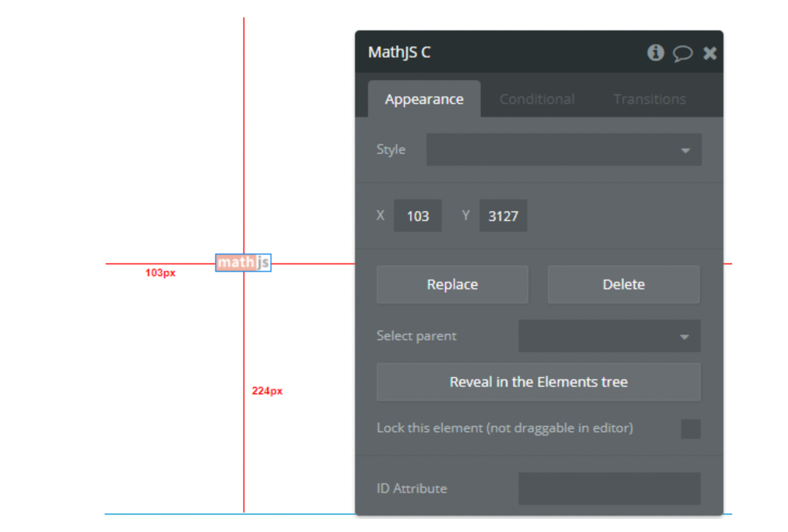
Task: Click the Delete button
Action: (624, 284)
